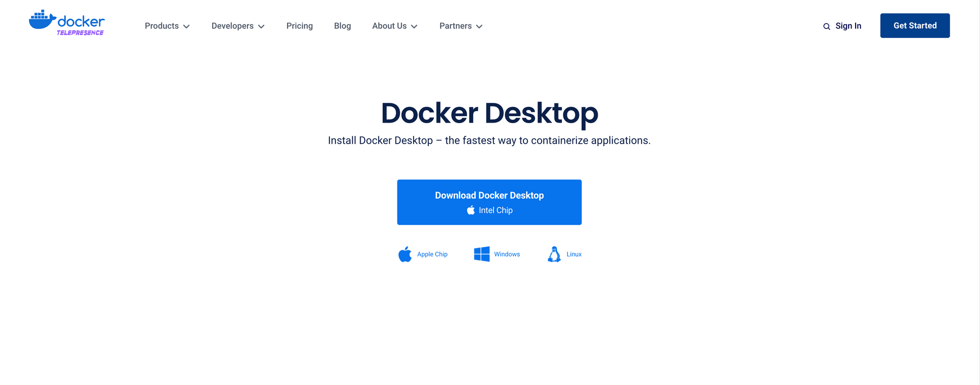Expand the Products dropdown chevron
Viewport: 980px width, 385px height.
click(x=186, y=26)
